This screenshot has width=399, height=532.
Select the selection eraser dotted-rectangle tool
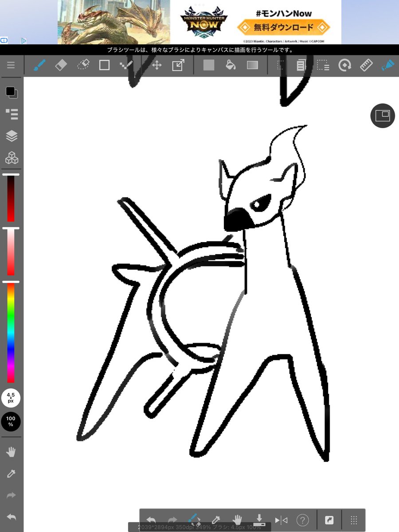[323, 66]
